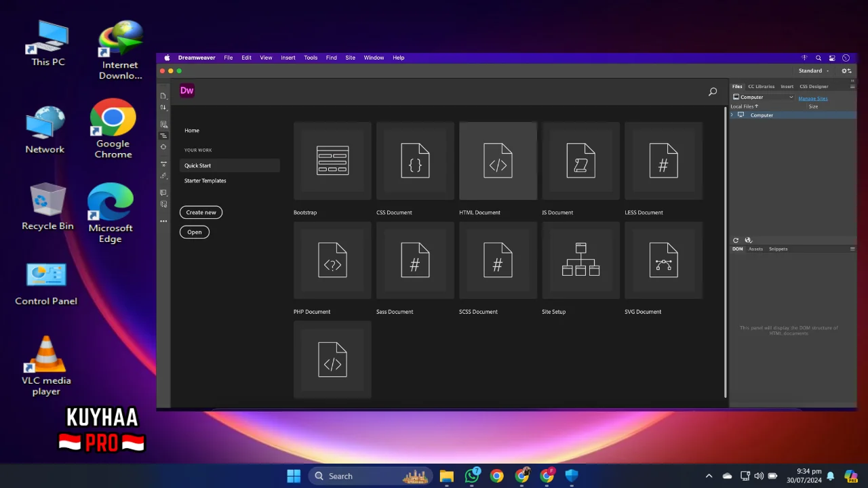
Task: Open File Explorer from the taskbar
Action: click(x=446, y=476)
